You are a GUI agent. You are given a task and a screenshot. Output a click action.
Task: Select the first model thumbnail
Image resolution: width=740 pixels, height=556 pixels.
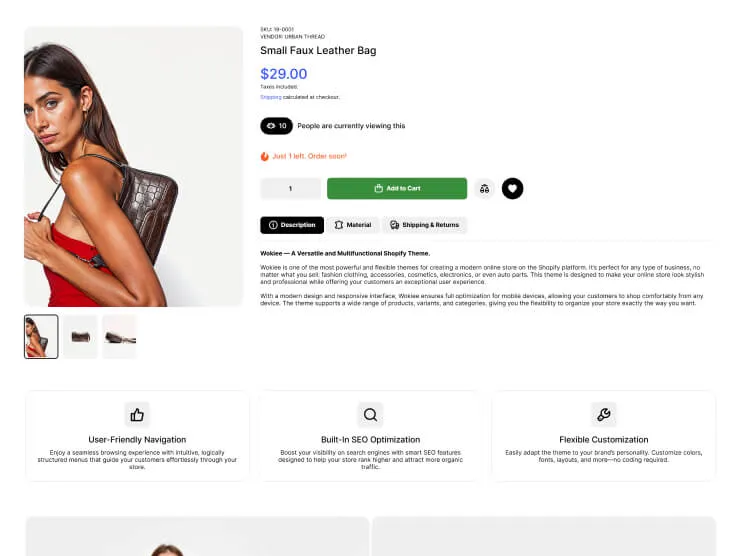click(x=41, y=337)
